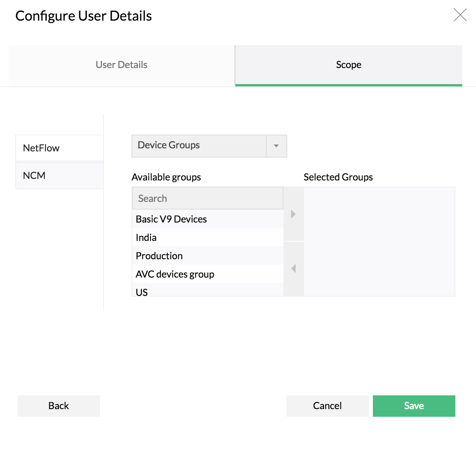
Task: Open the User Details tab
Action: coord(121,65)
